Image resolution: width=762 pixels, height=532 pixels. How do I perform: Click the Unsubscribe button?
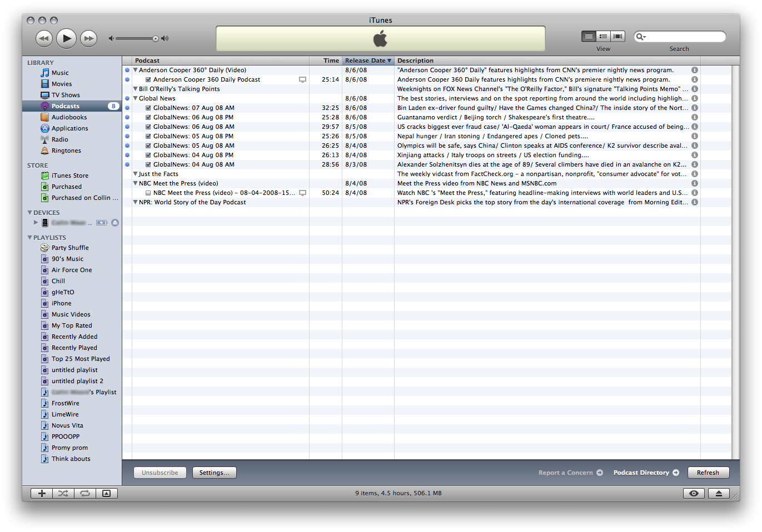pyautogui.click(x=160, y=473)
